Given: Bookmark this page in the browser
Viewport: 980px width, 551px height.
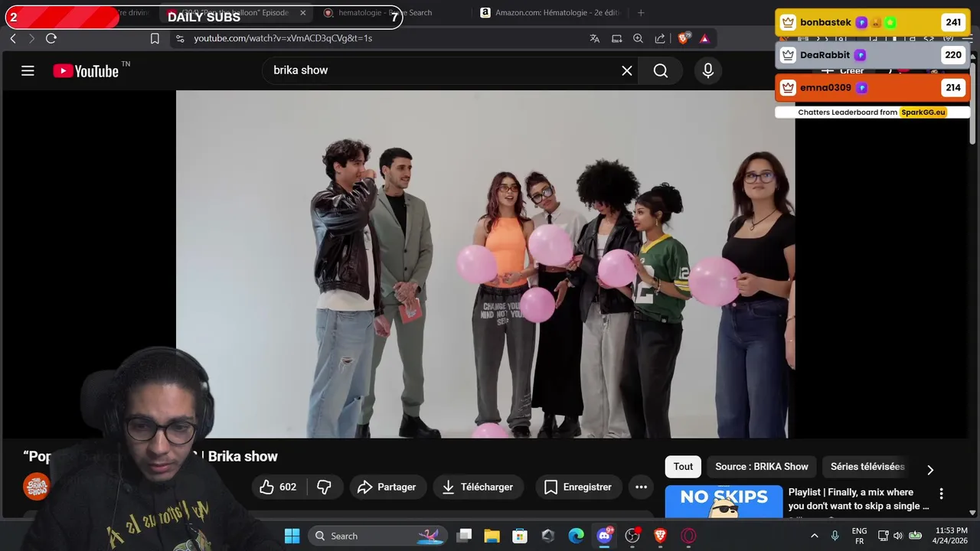Looking at the screenshot, I should coord(155,38).
